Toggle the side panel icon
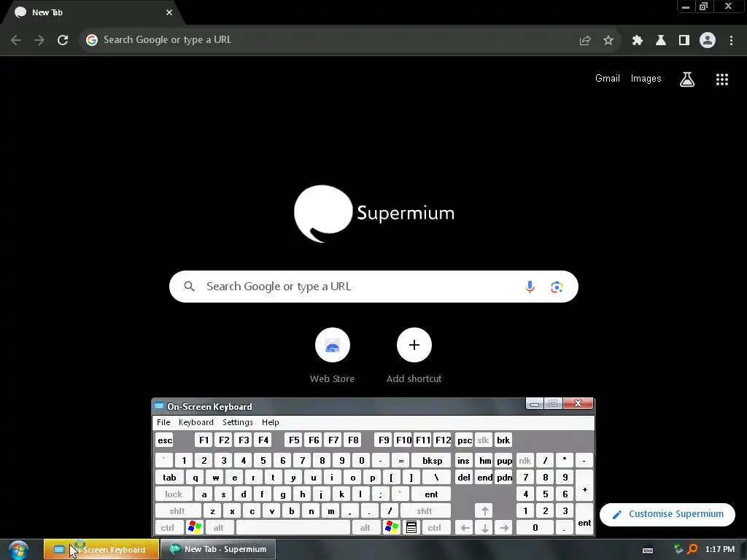Viewport: 747px width, 560px height. coord(684,40)
